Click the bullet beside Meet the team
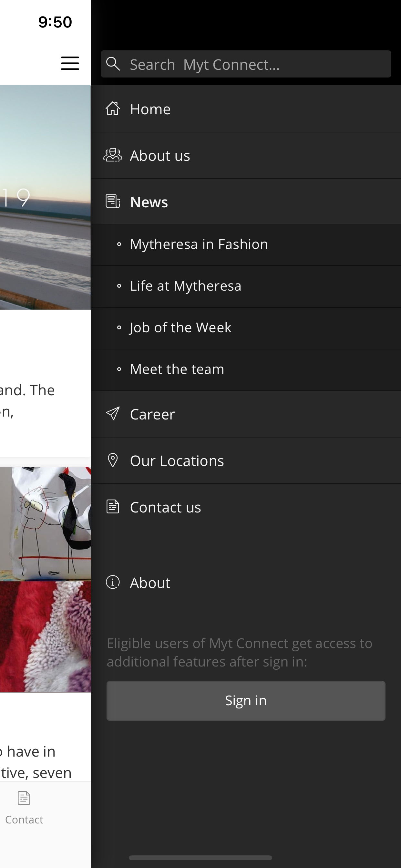 point(119,370)
